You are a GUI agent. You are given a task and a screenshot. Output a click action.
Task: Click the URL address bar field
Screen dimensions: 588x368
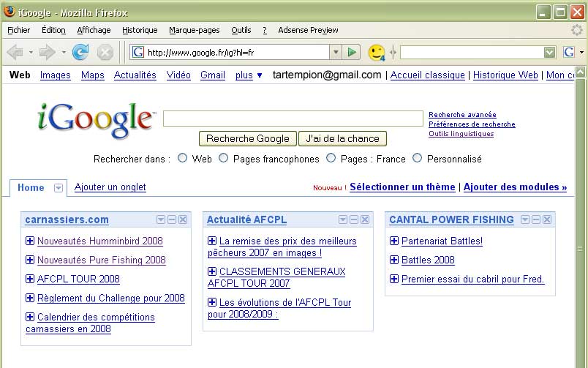click(x=237, y=52)
